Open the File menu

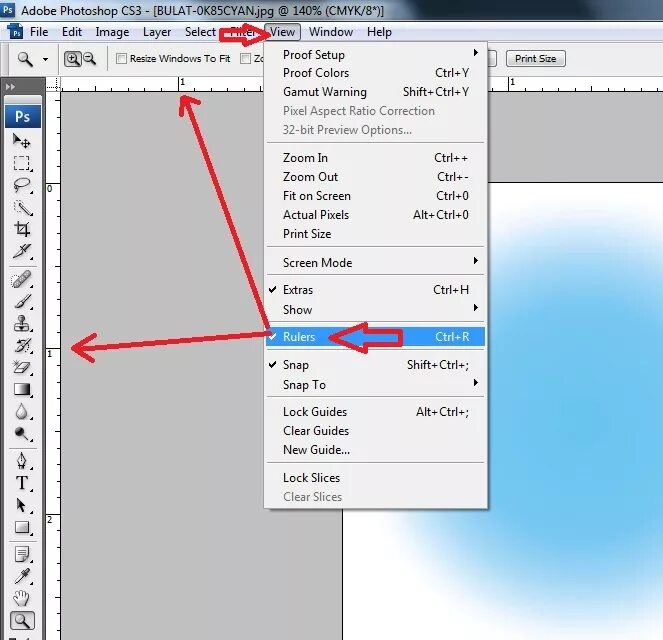pyautogui.click(x=39, y=32)
